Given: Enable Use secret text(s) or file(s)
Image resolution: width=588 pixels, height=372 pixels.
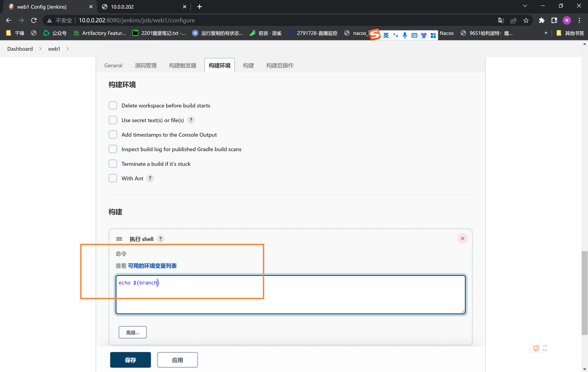Looking at the screenshot, I should pos(113,120).
